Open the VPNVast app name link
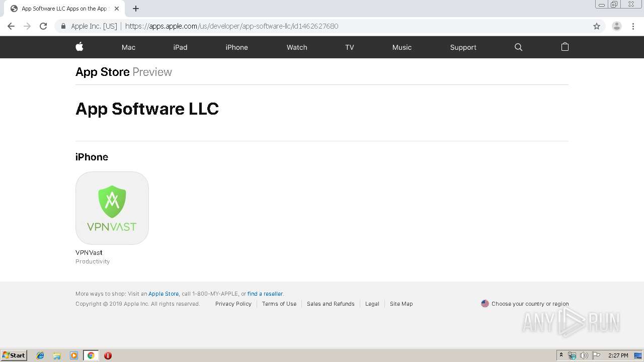The width and height of the screenshot is (644, 362). click(x=89, y=252)
